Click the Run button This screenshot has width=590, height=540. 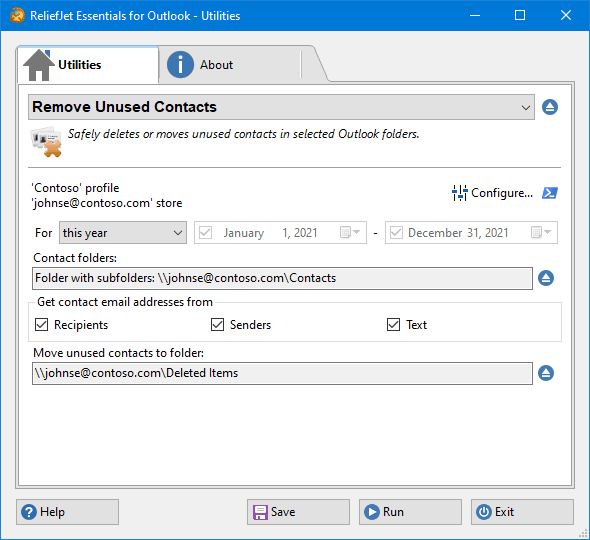click(410, 512)
